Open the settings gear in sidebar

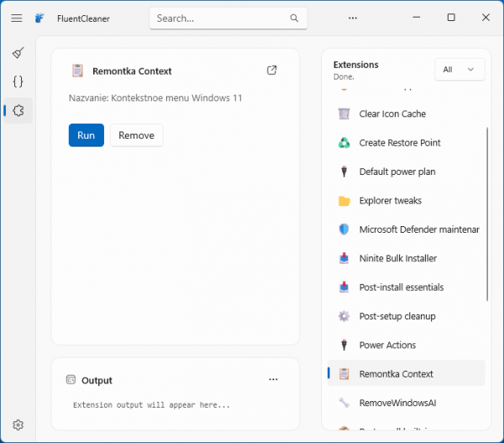coord(18,425)
